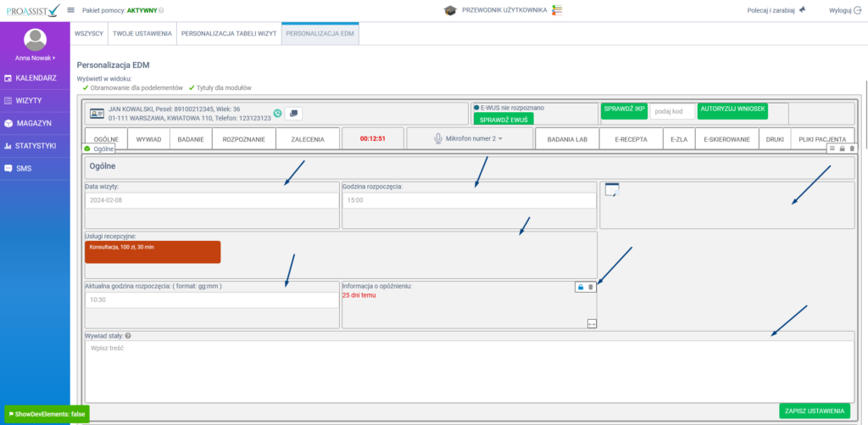868x425 pixels.
Task: Open Kalendarz in the sidebar
Action: point(35,78)
